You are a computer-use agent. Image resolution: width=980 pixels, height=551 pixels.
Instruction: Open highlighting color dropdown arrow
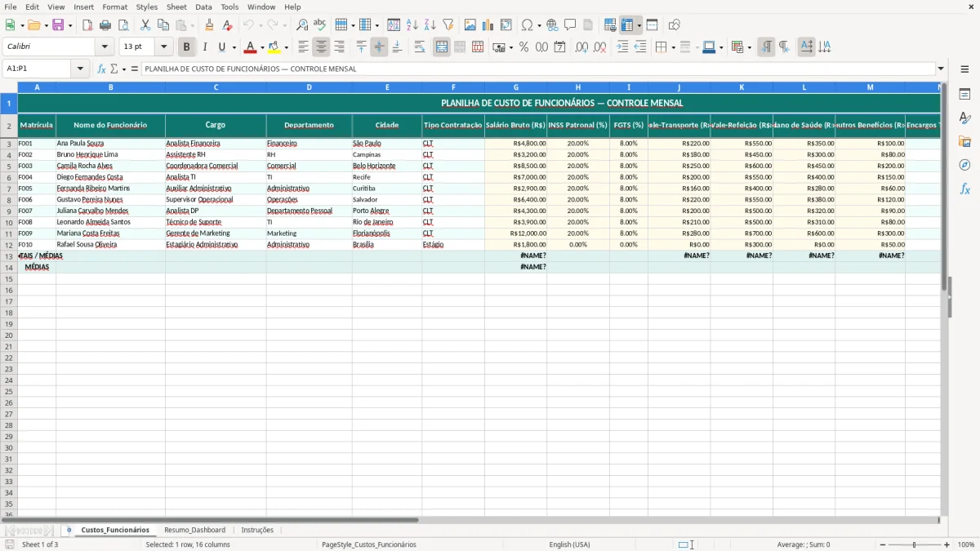(286, 47)
